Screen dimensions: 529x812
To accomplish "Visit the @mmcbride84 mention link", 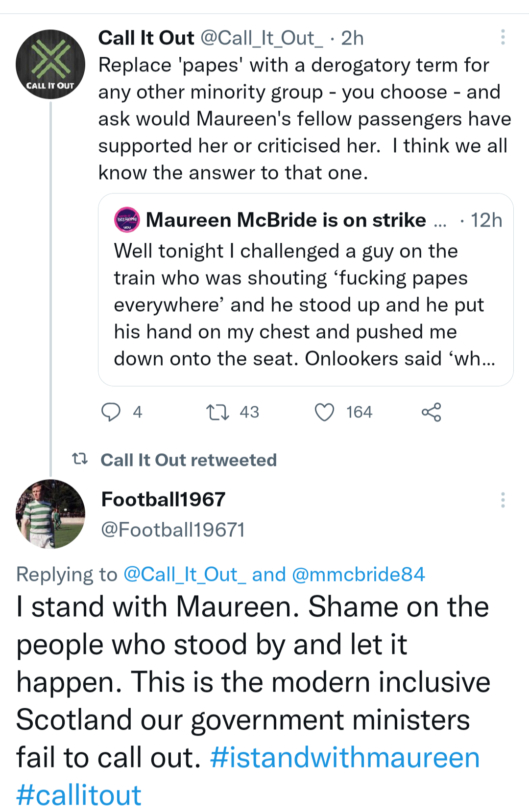I will [358, 574].
